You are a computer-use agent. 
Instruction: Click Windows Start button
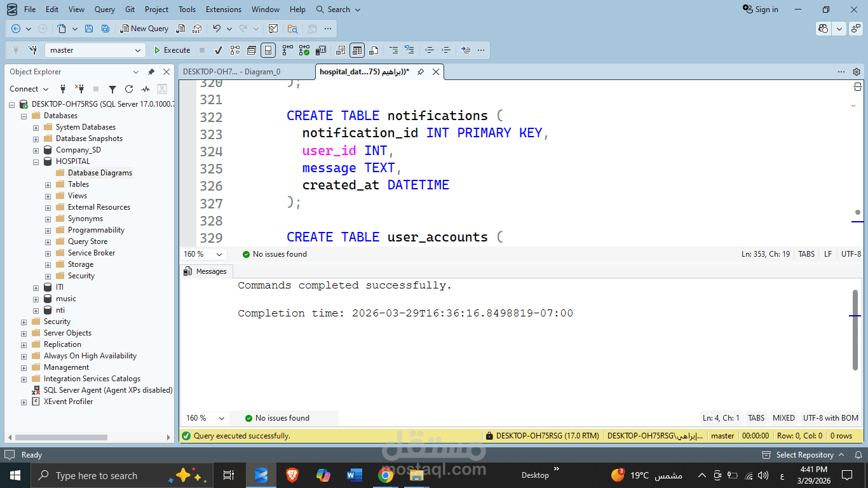point(15,475)
